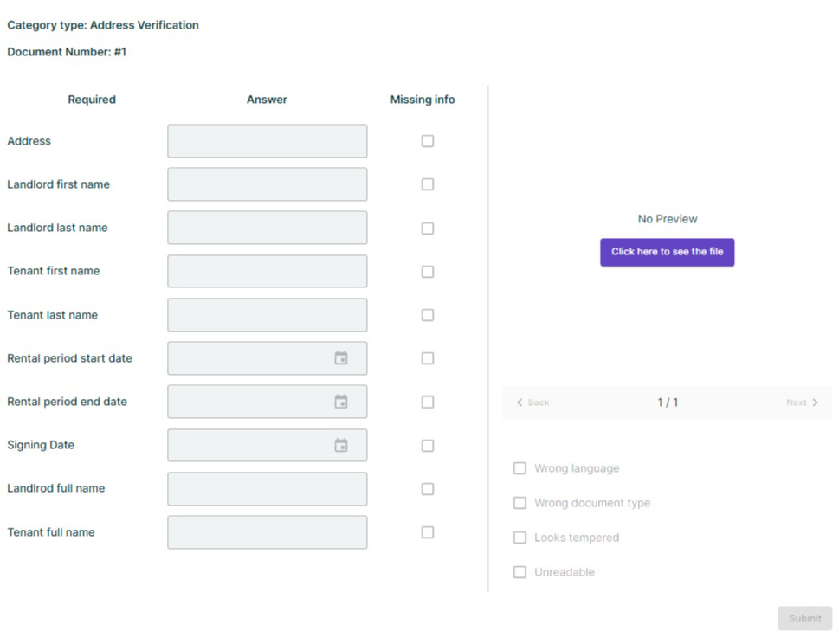Image resolution: width=839 pixels, height=644 pixels.
Task: Mark the document as Unreadable
Action: pos(520,572)
